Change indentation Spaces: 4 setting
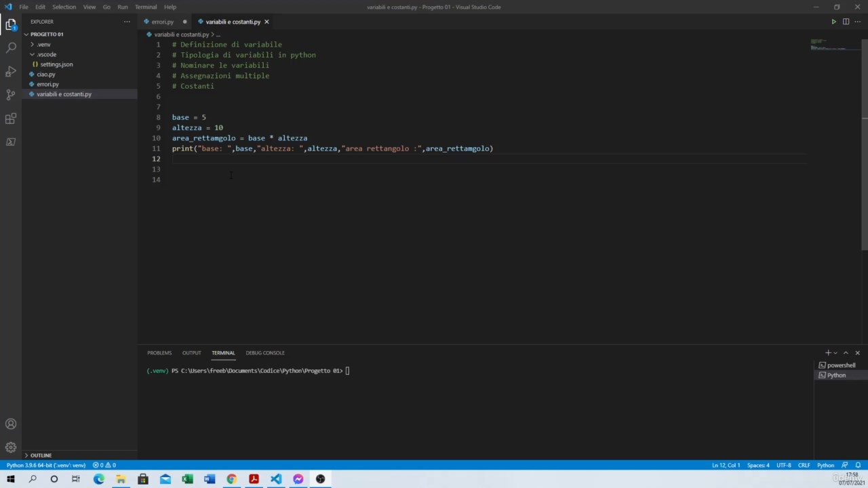The height and width of the screenshot is (488, 868). point(758,465)
